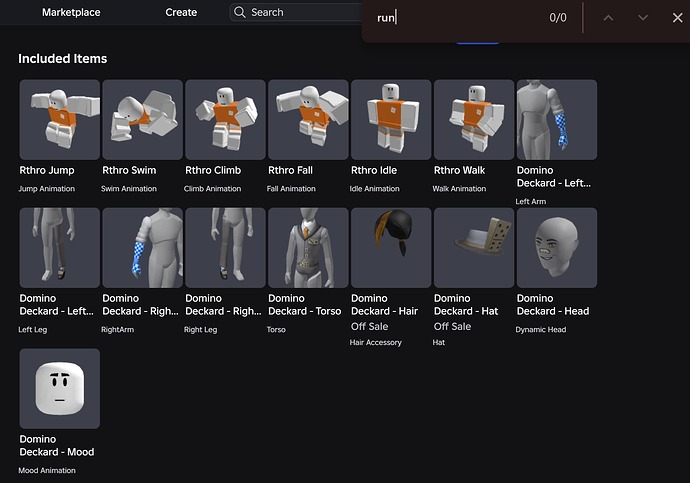Open Rthro Walk animation thumbnail
The width and height of the screenshot is (690, 483).
[474, 120]
